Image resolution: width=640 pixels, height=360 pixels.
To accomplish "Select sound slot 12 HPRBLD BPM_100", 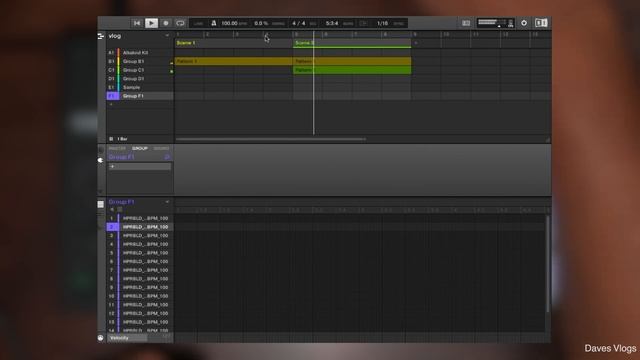I will pos(140,313).
